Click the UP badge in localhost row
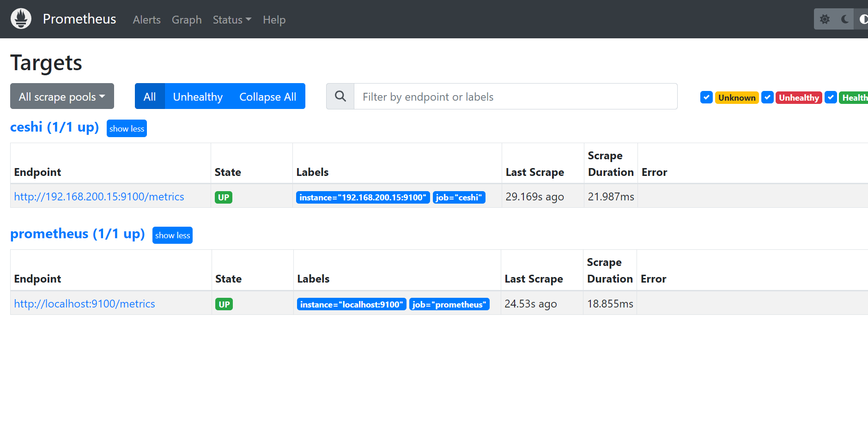868x422 pixels. (224, 304)
